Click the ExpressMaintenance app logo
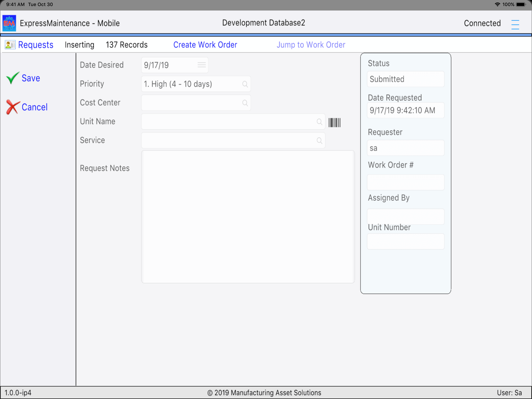Screen dimensions: 532x399 point(9,23)
